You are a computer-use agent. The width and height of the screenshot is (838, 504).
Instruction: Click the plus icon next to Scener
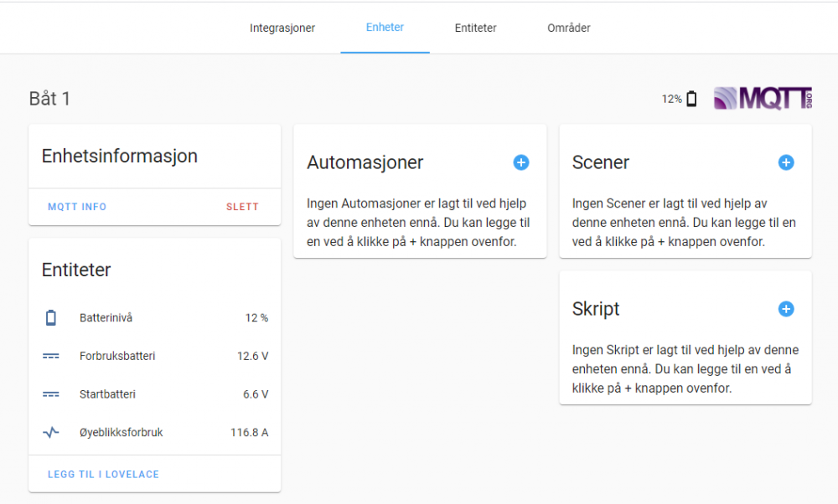click(x=786, y=162)
